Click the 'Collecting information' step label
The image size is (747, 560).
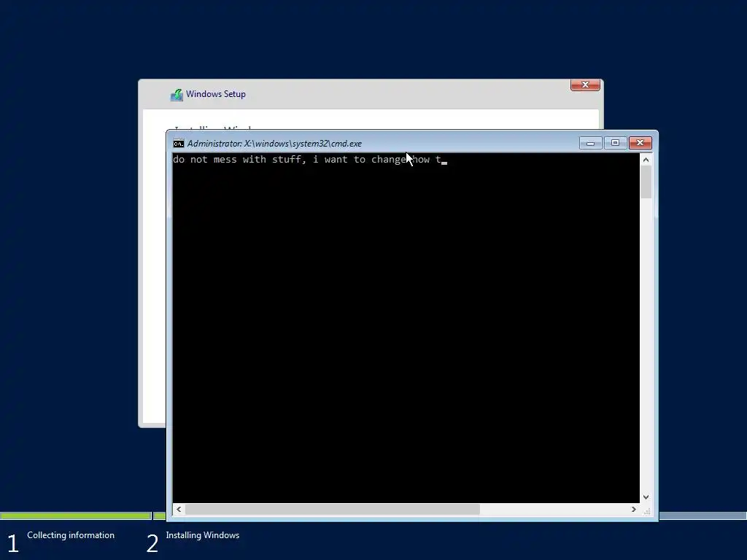tap(71, 535)
